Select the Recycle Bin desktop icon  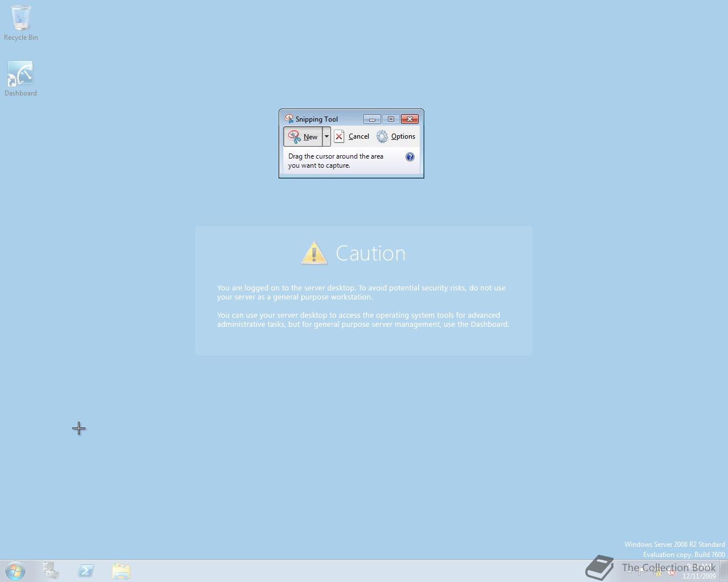pyautogui.click(x=21, y=23)
